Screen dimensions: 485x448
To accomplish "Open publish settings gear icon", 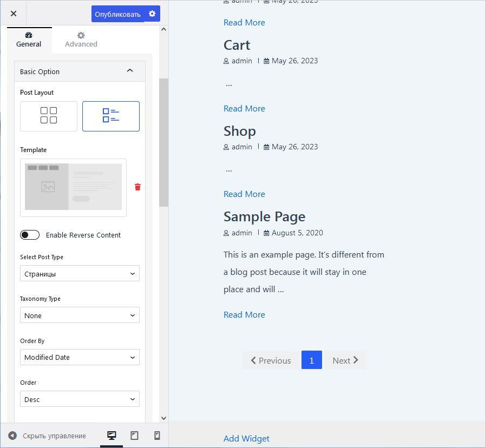I will pyautogui.click(x=152, y=14).
